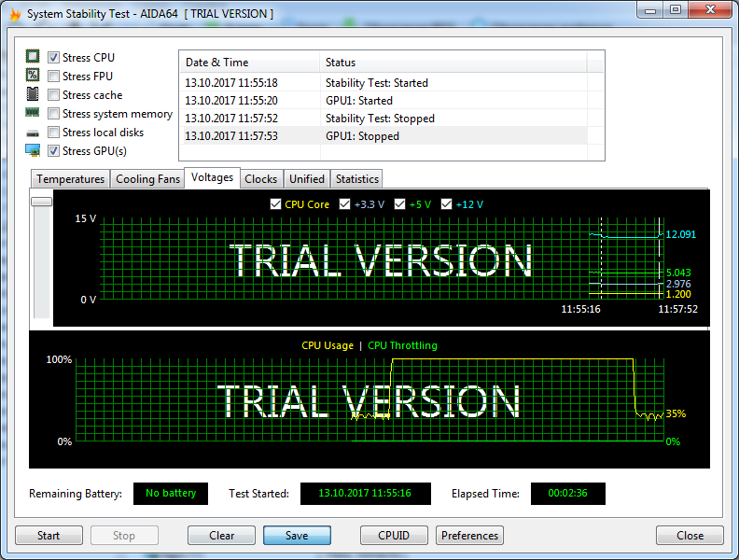Click the 13.10.2017 11:55:18 timestamp cell
The image size is (739, 560).
click(231, 83)
